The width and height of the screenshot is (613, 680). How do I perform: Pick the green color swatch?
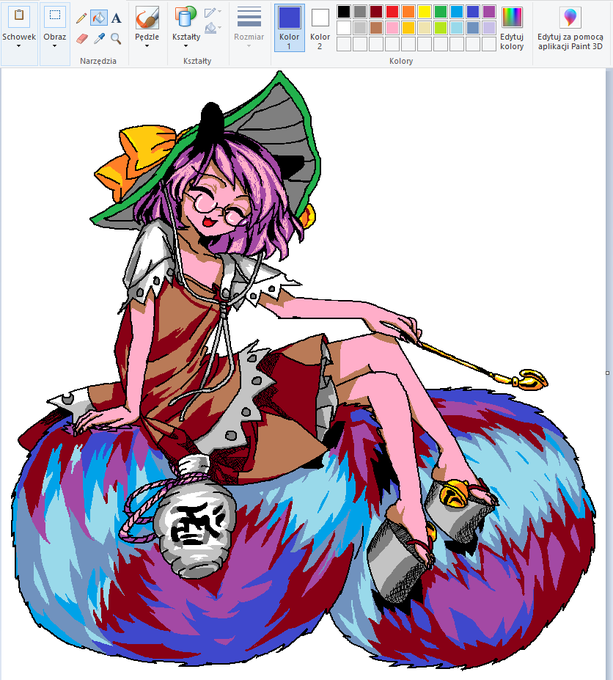tap(440, 12)
